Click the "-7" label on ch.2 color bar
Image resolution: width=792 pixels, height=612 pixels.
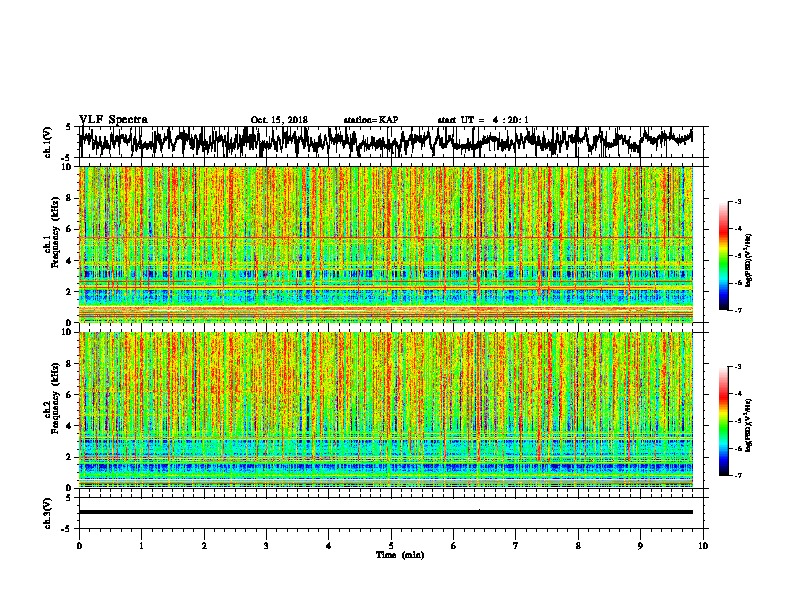tap(738, 475)
